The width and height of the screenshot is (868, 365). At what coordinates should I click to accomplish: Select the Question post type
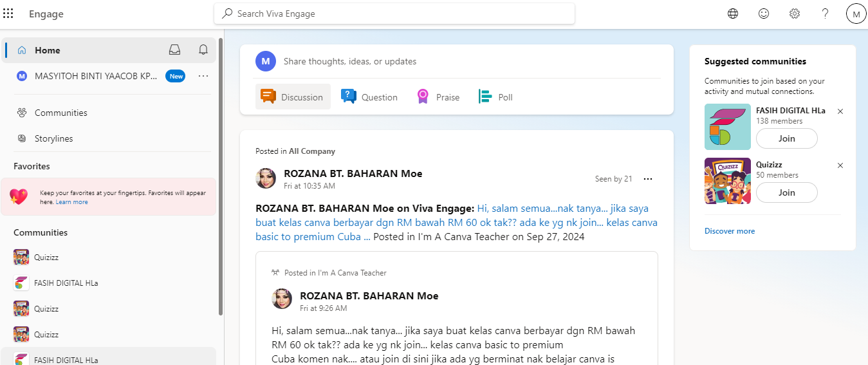pos(369,97)
